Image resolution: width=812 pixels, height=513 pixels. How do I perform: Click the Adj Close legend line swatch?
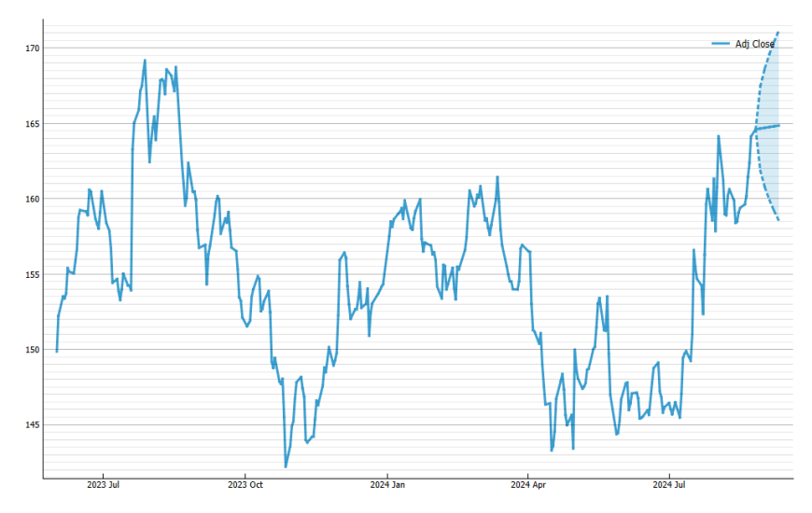pyautogui.click(x=721, y=44)
